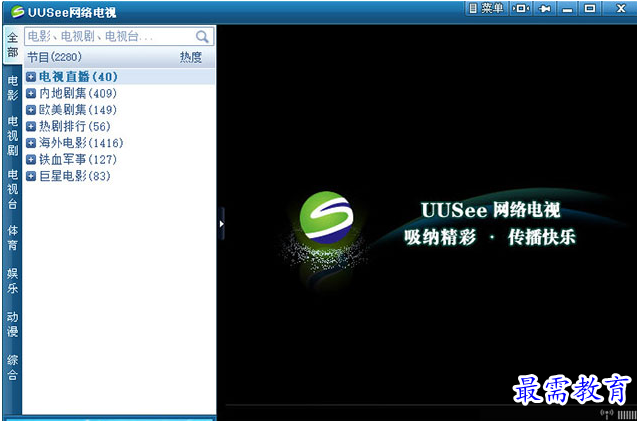Select the 热剧排行(56) row text
Image resolution: width=637 pixels, height=421 pixels.
point(75,126)
